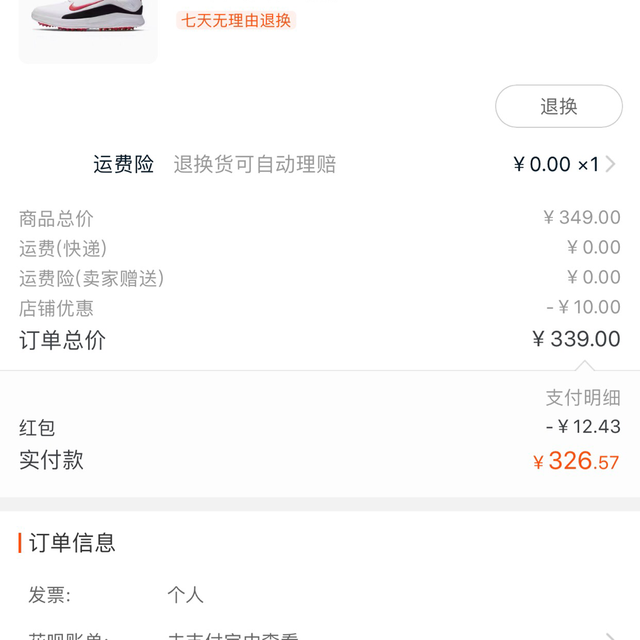
Task: Tap the 商品总价 row label
Action: (x=56, y=218)
